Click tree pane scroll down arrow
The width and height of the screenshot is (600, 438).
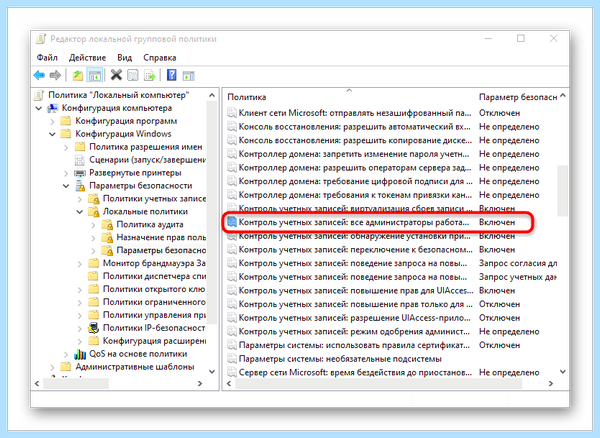click(x=212, y=371)
